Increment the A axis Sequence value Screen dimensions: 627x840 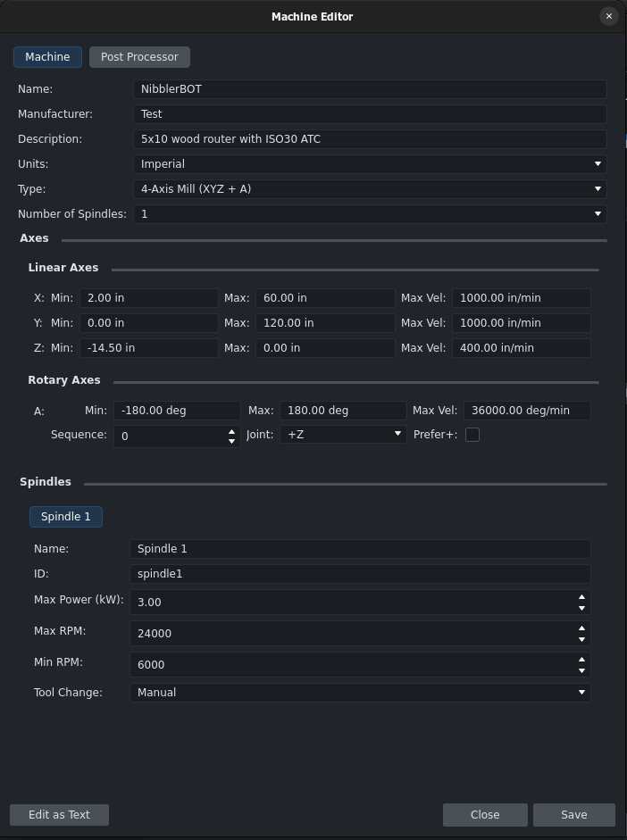[232, 430]
